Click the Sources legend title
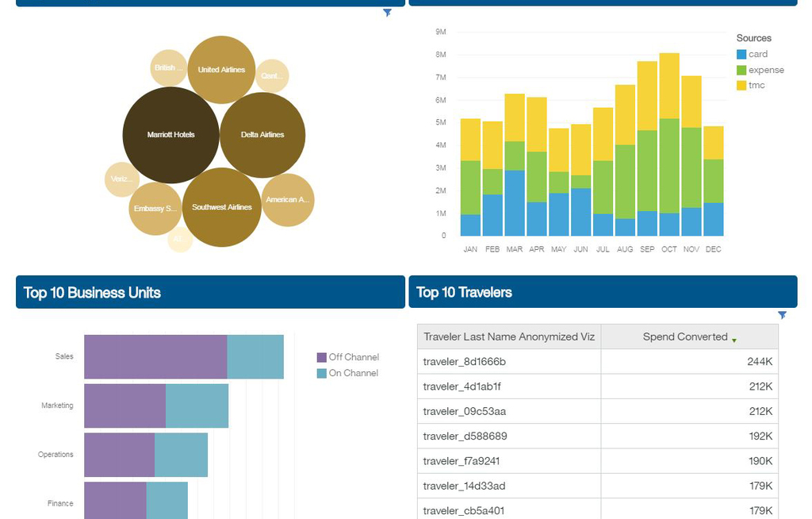The image size is (812, 519). (753, 38)
